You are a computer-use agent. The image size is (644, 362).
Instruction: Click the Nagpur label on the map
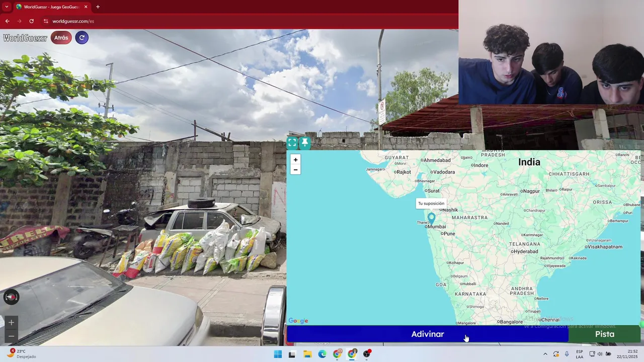(x=531, y=191)
